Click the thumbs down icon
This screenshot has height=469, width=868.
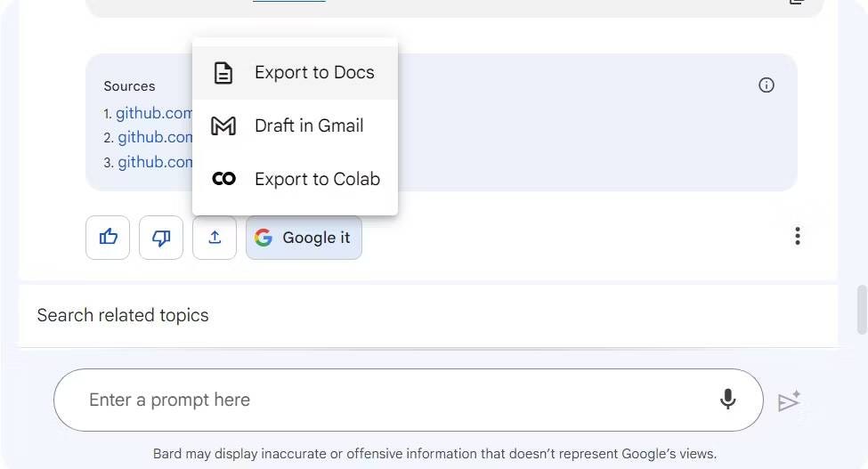(x=161, y=238)
